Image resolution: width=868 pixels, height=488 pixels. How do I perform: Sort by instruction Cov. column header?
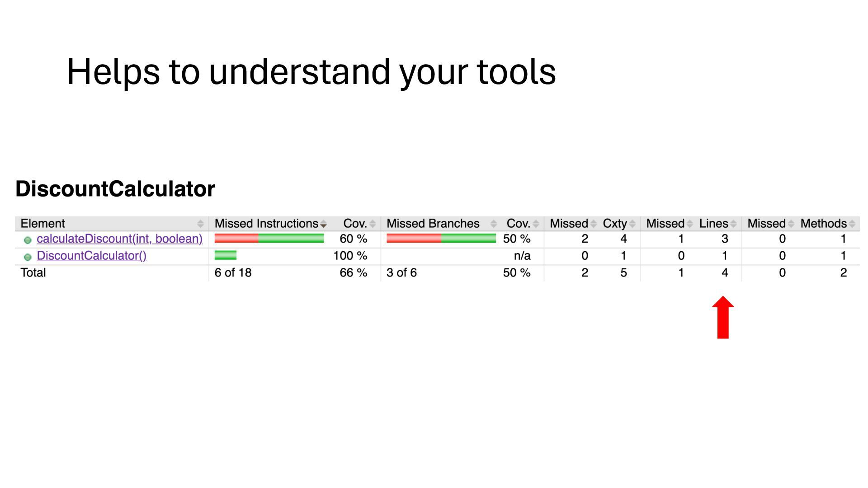(355, 224)
